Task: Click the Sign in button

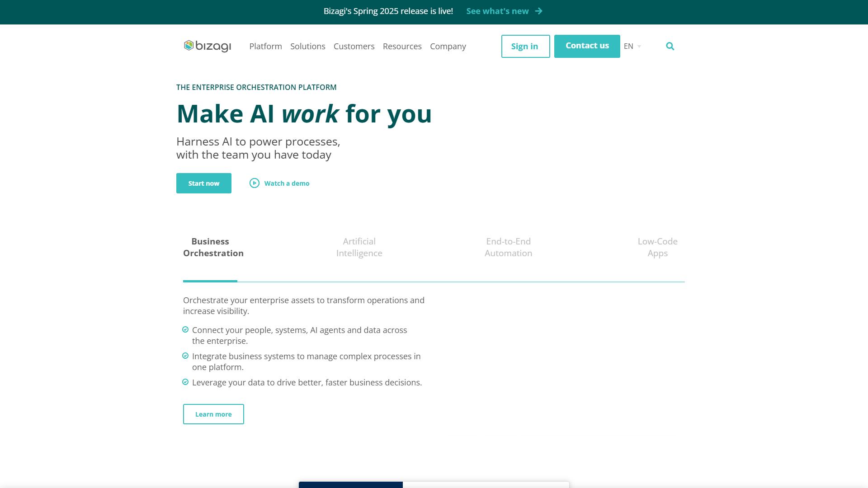Action: [525, 46]
